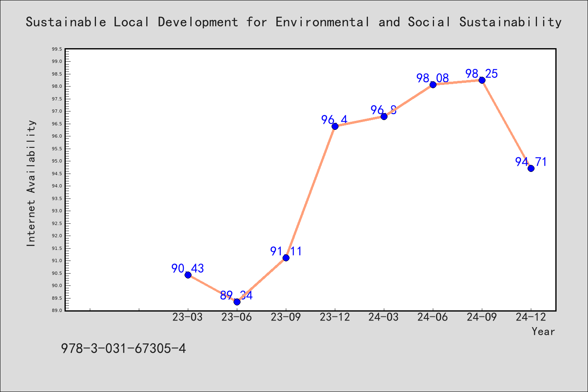Select the chart title text
Image resolution: width=588 pixels, height=392 pixels.
[x=294, y=22]
